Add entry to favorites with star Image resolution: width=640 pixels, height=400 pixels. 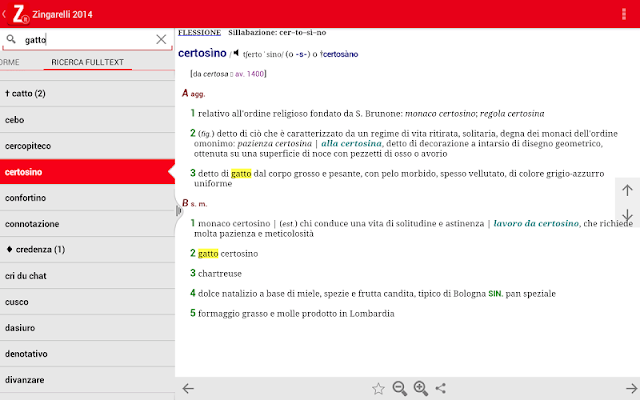pyautogui.click(x=378, y=388)
